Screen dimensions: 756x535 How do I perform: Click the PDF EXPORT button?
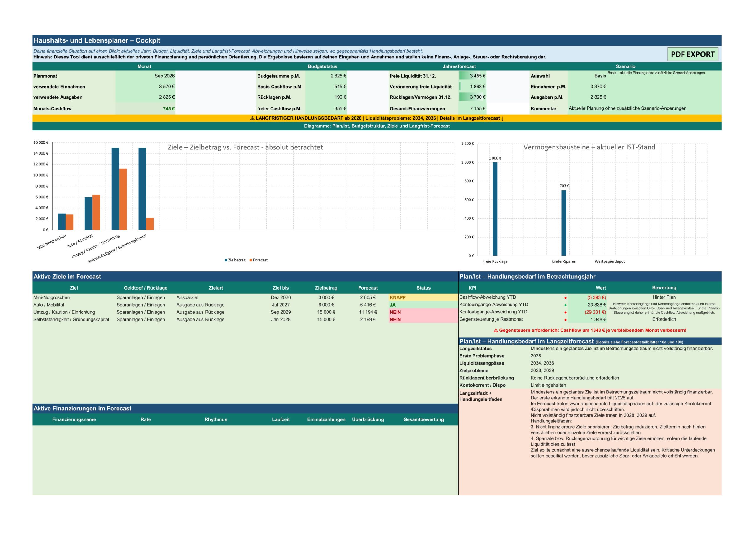(x=693, y=54)
